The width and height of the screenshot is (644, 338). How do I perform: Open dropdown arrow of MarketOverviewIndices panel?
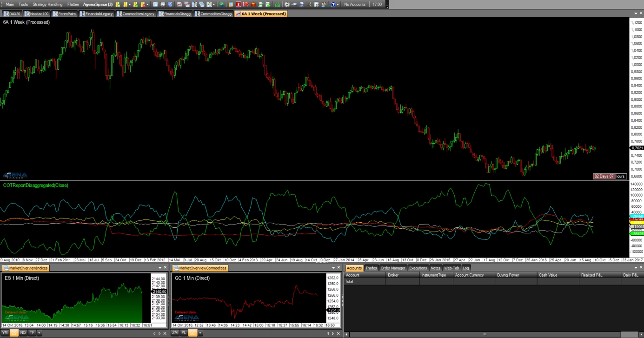(160, 268)
